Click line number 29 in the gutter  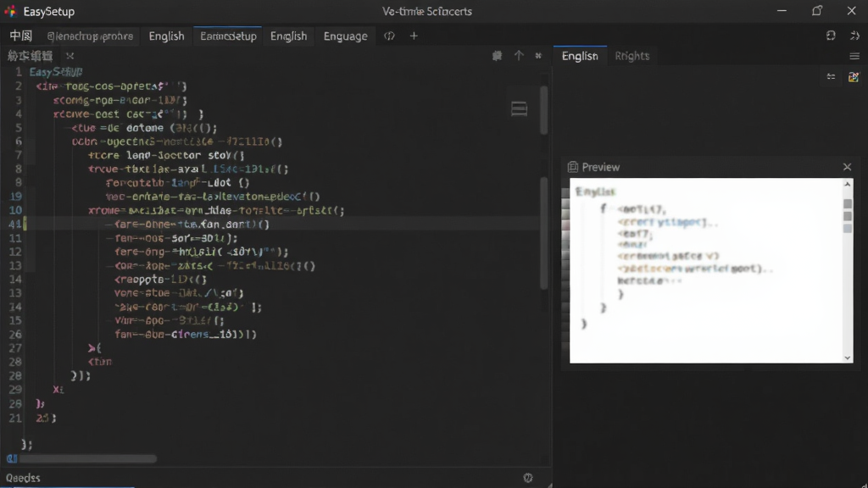pos(15,390)
